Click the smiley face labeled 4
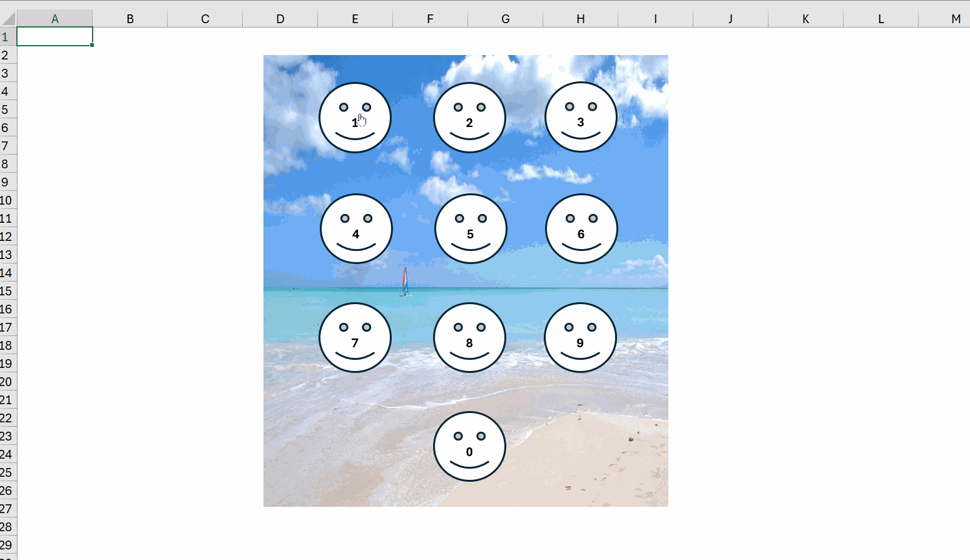The height and width of the screenshot is (560, 970). click(356, 229)
